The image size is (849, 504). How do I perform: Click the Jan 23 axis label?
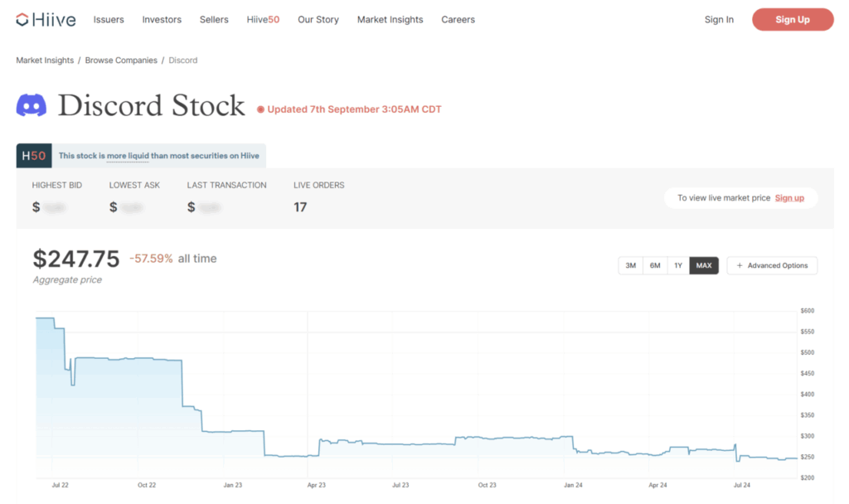pyautogui.click(x=233, y=485)
